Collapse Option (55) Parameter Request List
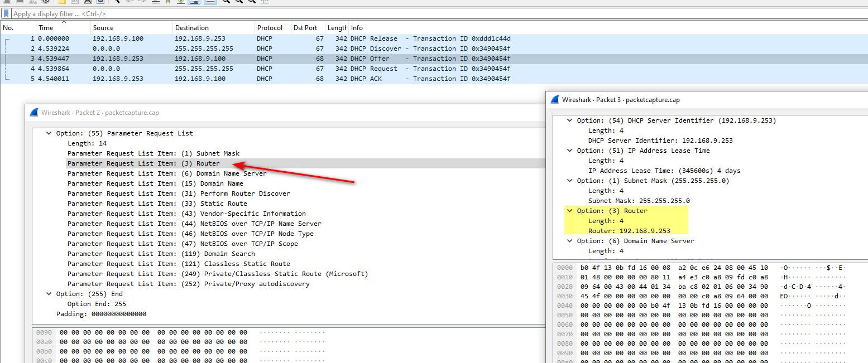 click(49, 133)
